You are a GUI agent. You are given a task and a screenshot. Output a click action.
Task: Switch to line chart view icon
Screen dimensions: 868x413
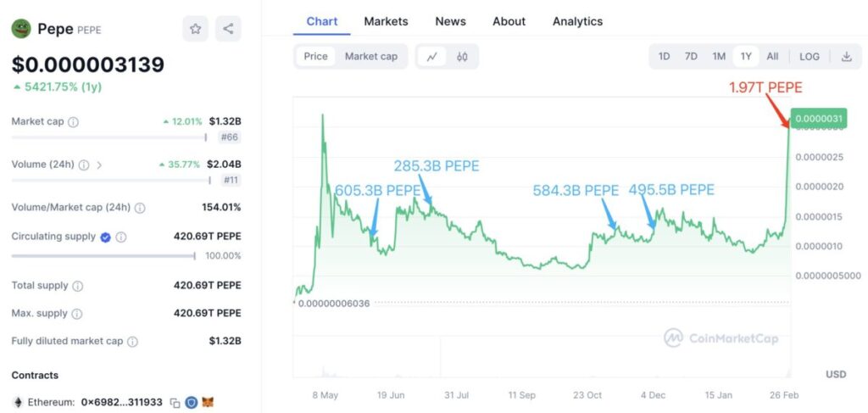pos(431,57)
